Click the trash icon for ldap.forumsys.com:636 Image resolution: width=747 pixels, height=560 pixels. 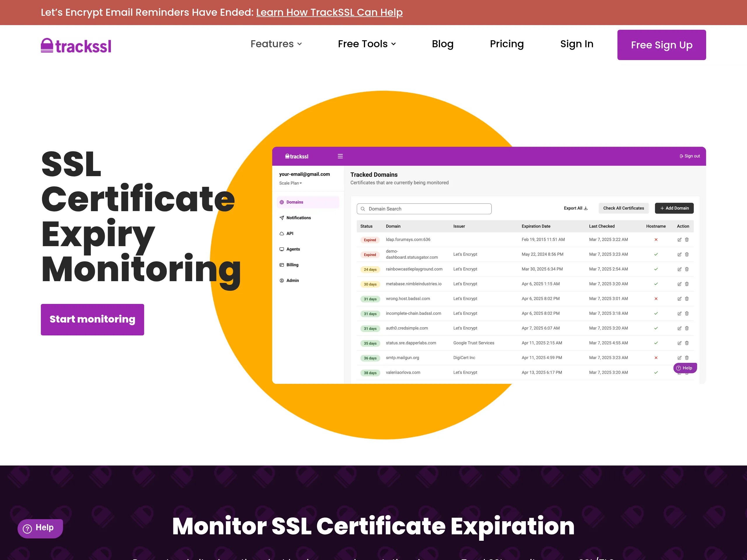pyautogui.click(x=687, y=240)
